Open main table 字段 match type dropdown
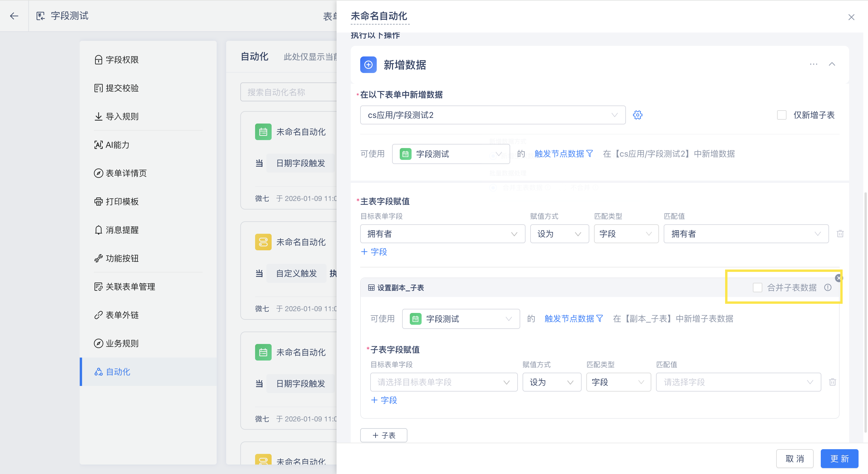 (626, 234)
